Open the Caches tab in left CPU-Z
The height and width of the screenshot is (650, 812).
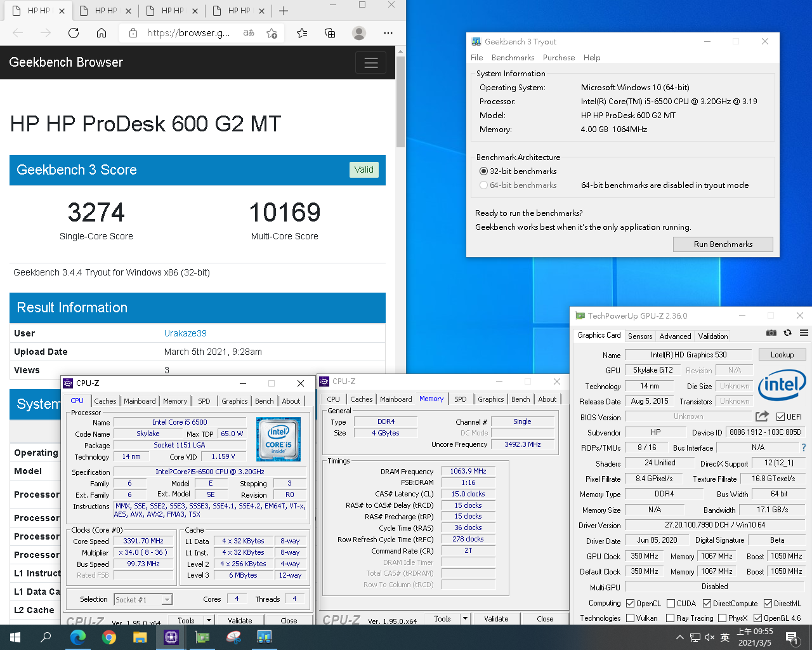(105, 401)
